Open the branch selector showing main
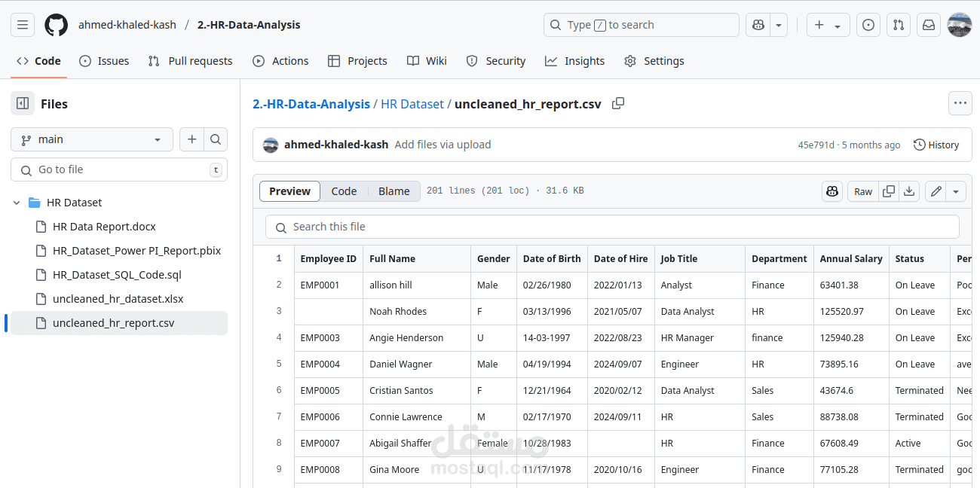Viewport: 980px width, 488px height. (x=90, y=139)
